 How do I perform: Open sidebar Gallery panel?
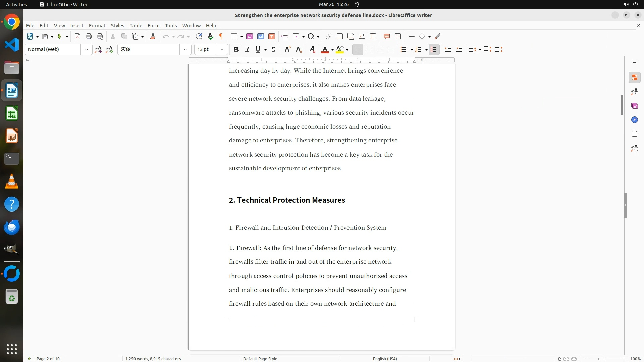[x=634, y=106]
